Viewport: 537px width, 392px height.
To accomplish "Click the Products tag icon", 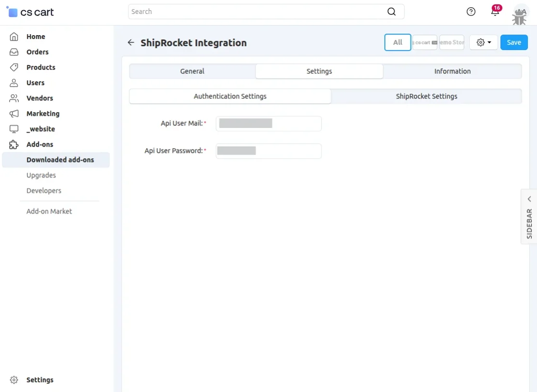I will (14, 67).
